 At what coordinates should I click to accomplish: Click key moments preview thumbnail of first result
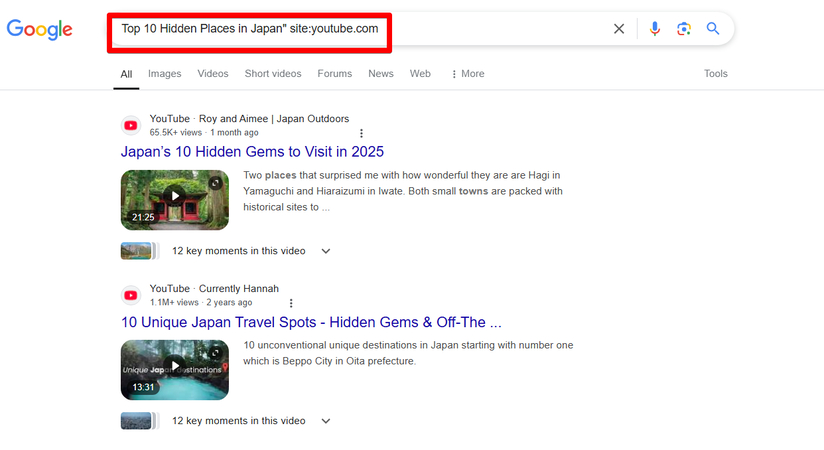[139, 251]
